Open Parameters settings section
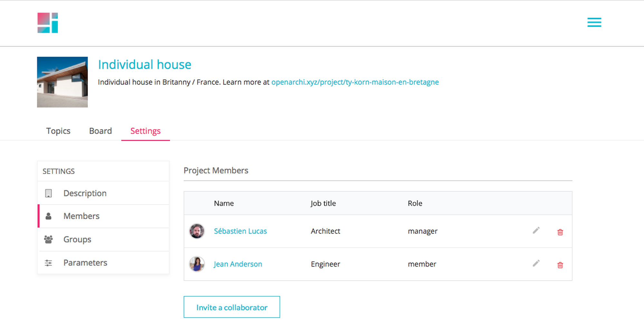 tap(103, 262)
